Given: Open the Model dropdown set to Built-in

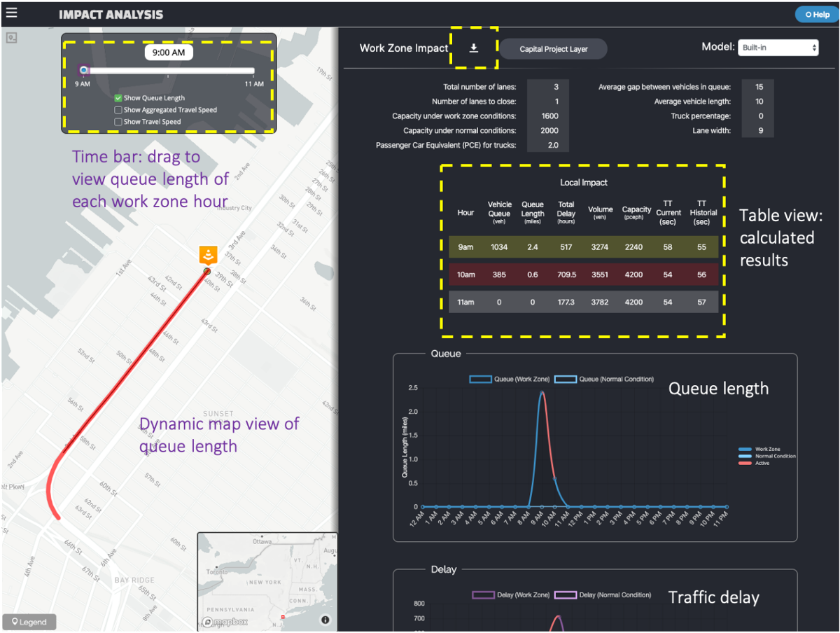Looking at the screenshot, I should 778,48.
